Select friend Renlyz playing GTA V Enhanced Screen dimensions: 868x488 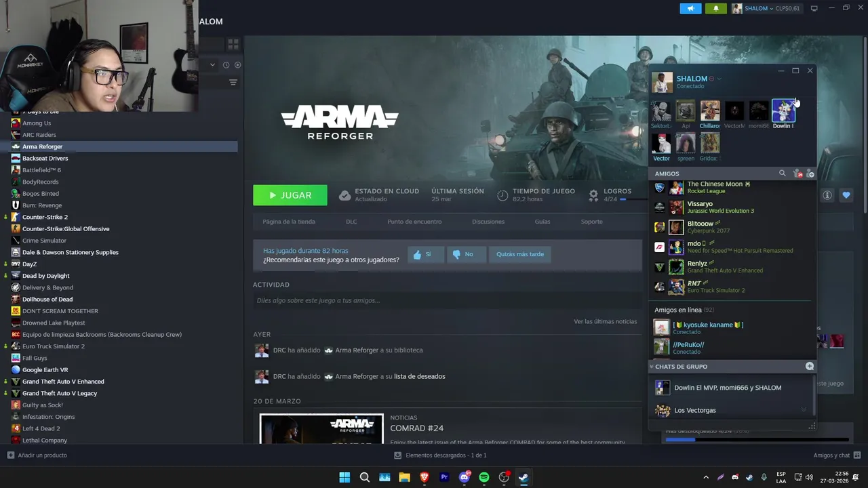click(x=732, y=267)
